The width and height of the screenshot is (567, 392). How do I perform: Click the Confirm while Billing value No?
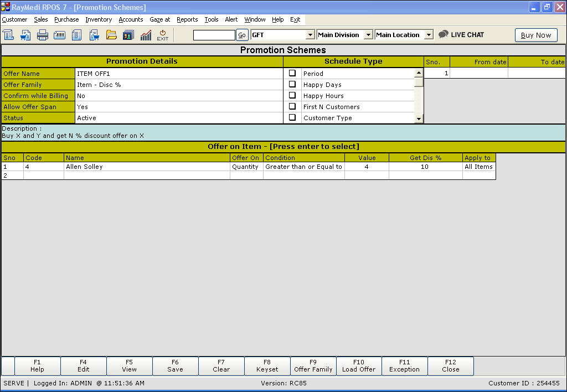coord(179,96)
